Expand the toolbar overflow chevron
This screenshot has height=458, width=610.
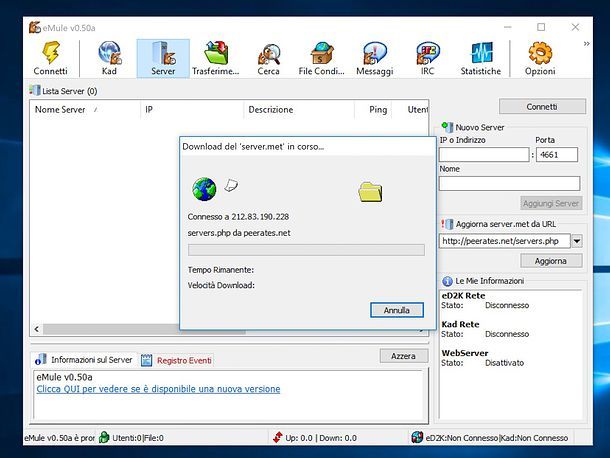tap(586, 44)
